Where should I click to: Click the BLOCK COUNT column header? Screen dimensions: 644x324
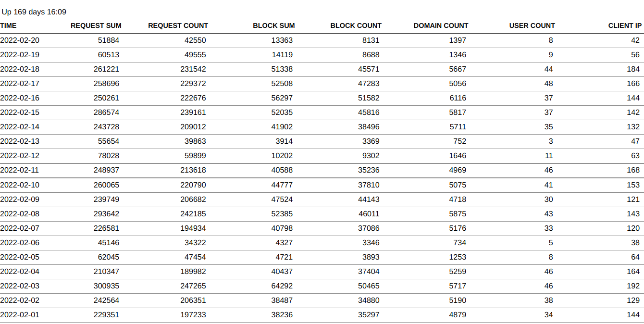point(356,26)
